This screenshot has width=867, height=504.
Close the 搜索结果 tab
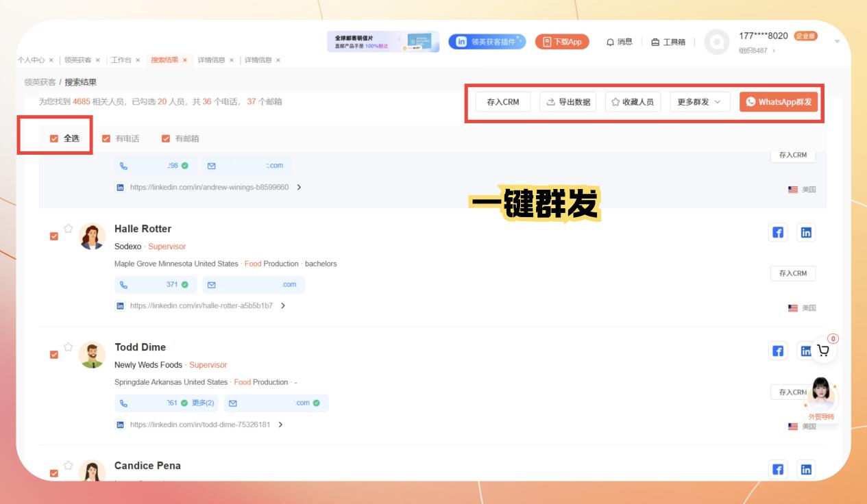click(185, 60)
